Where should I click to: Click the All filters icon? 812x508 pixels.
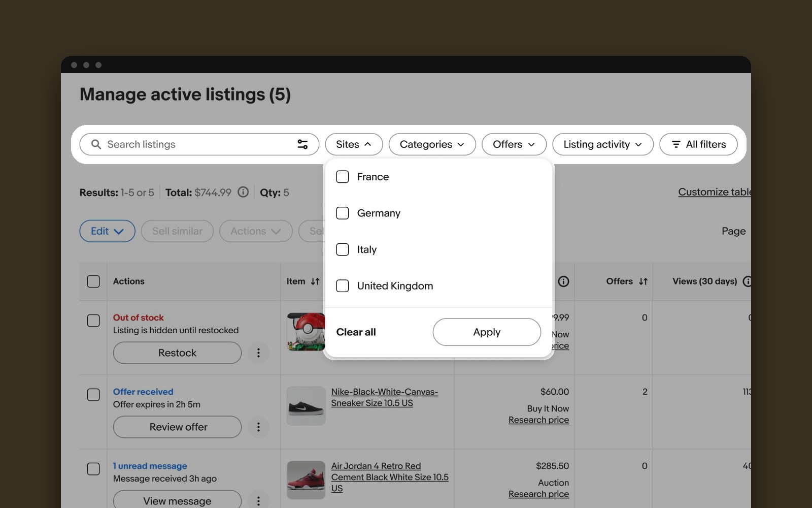676,144
